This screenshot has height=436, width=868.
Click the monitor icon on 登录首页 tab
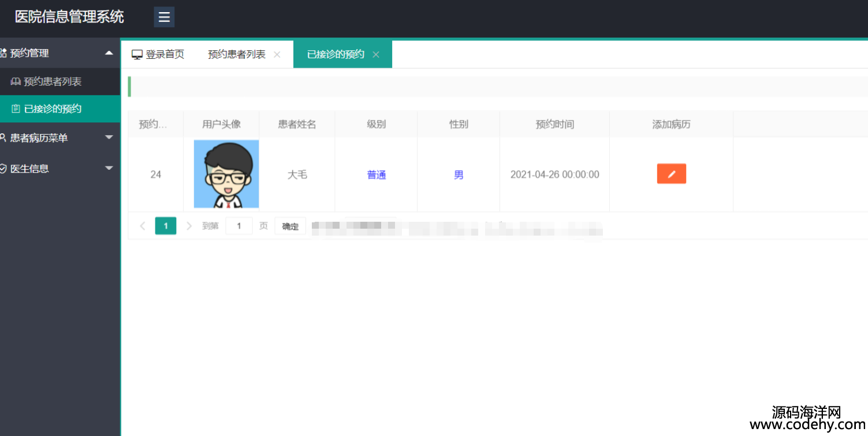137,54
